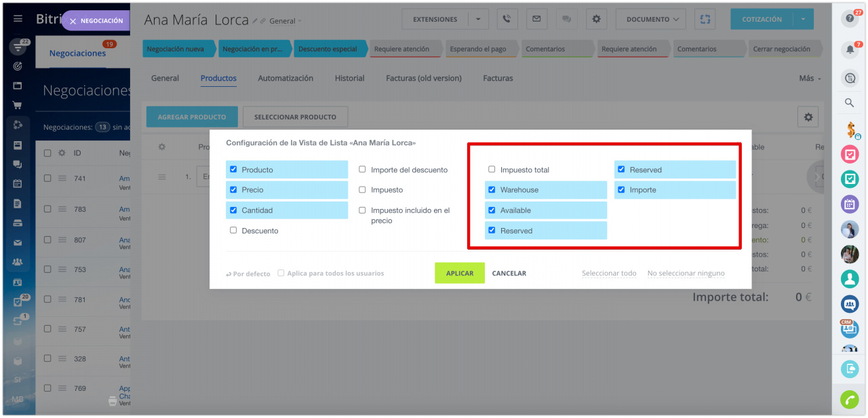Click the Aplicar button
This screenshot has width=868, height=418.
460,273
